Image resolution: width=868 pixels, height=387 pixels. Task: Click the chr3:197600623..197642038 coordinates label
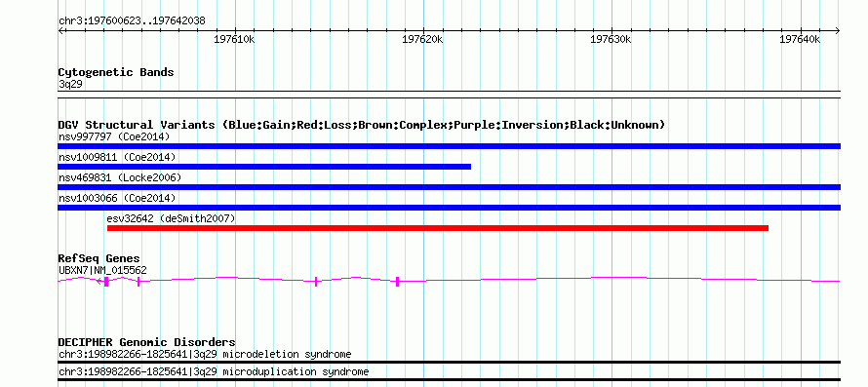pyautogui.click(x=132, y=21)
